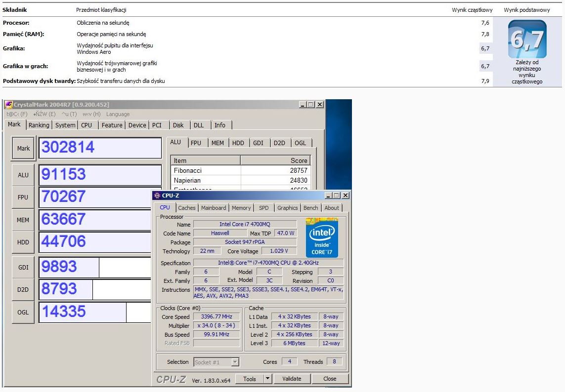Click the Intel Core i7 inside logo
The image size is (565, 392).
click(322, 238)
